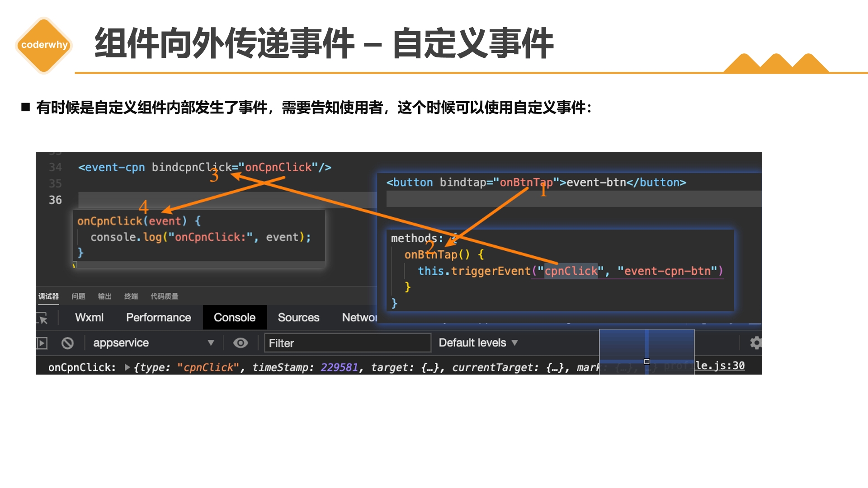This screenshot has width=868, height=488.
Task: Click the slide title 组件向外传递事件
Action: [x=224, y=43]
